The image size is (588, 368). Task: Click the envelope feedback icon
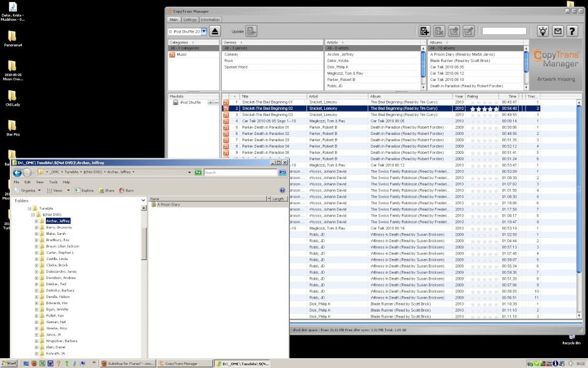pyautogui.click(x=557, y=31)
